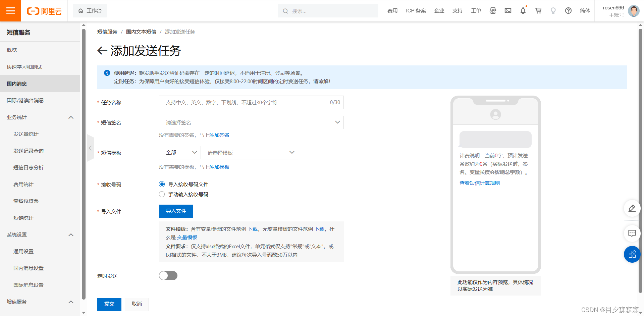Image resolution: width=644 pixels, height=316 pixels.
Task: Go to 国内文本短信 in breadcrumb
Action: click(141, 32)
